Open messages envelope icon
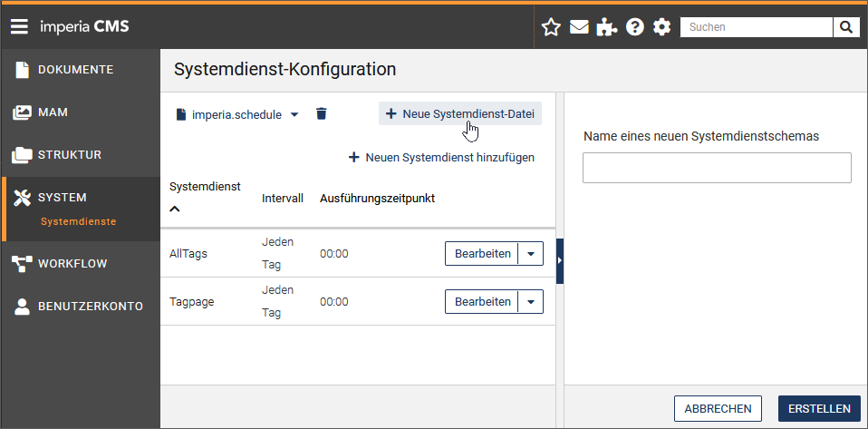 tap(579, 27)
